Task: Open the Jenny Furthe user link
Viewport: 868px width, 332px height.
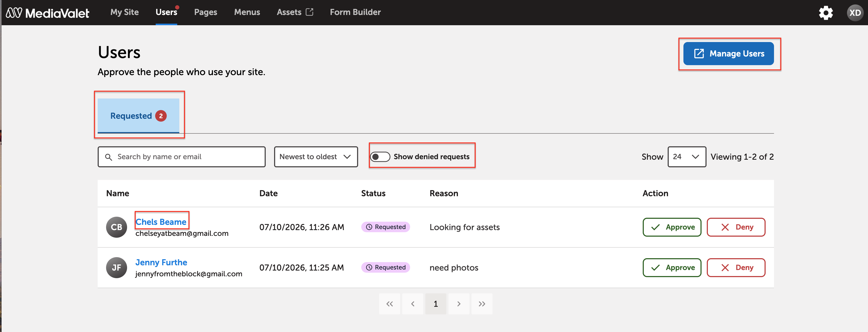Action: [x=161, y=262]
